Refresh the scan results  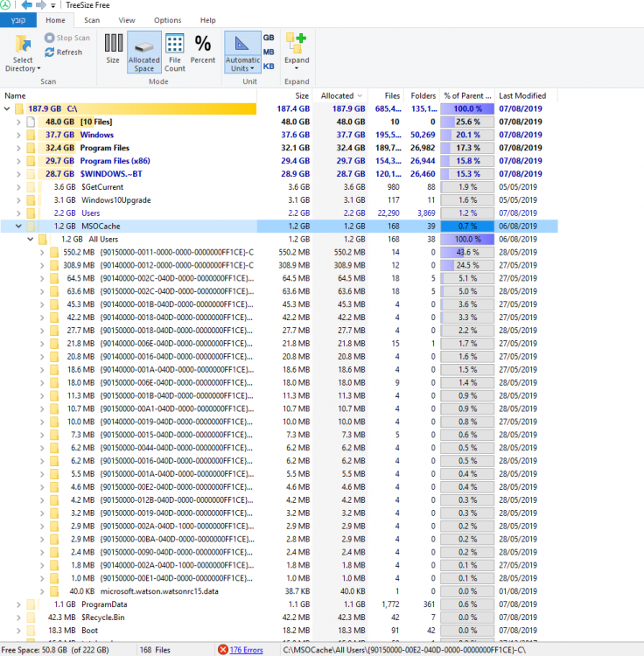point(64,52)
